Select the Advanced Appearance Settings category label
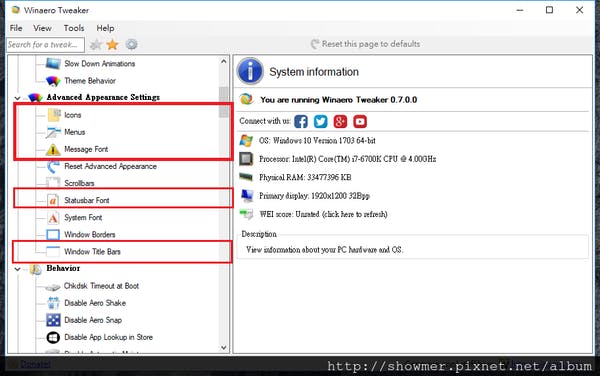 [x=103, y=97]
